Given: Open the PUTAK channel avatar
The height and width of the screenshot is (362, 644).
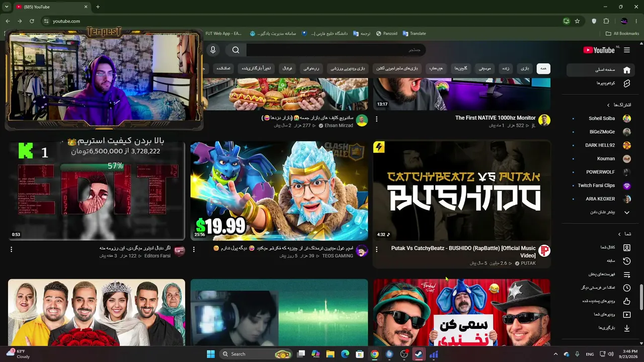Looking at the screenshot, I should click(544, 251).
